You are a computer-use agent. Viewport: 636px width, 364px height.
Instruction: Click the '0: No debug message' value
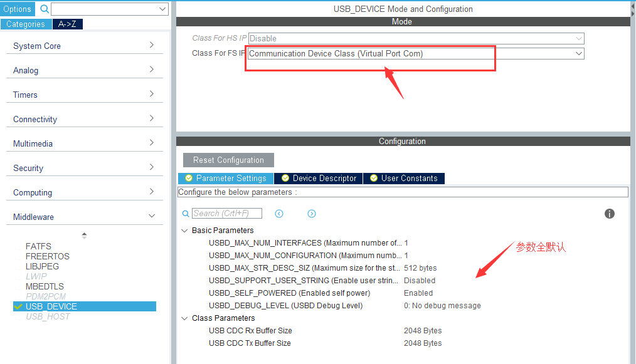point(442,306)
